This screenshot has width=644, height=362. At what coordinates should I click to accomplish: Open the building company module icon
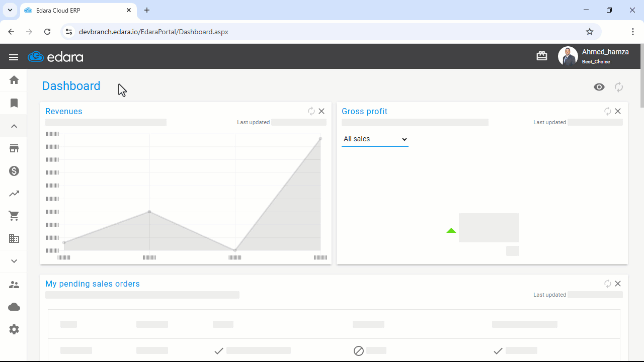click(14, 239)
